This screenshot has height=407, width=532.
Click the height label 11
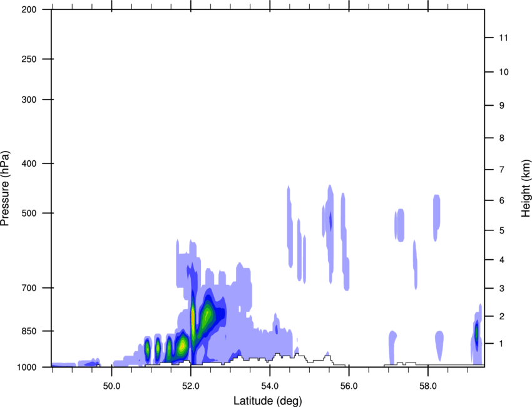click(504, 38)
